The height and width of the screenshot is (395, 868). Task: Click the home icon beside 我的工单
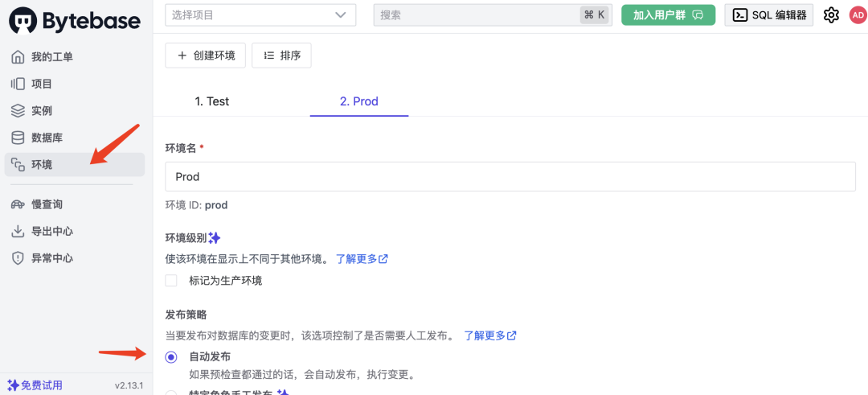pyautogui.click(x=18, y=57)
